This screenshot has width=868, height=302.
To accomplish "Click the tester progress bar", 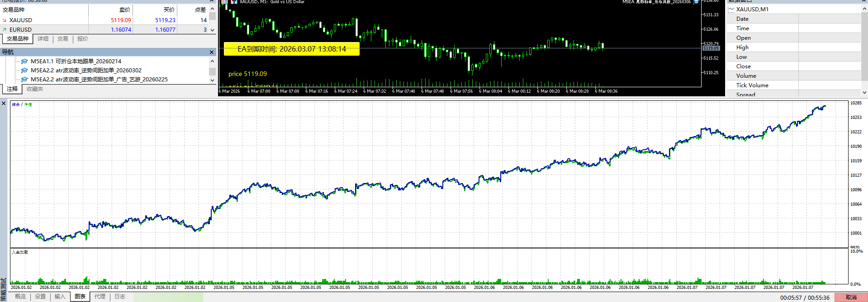I will pyautogui.click(x=168, y=297).
